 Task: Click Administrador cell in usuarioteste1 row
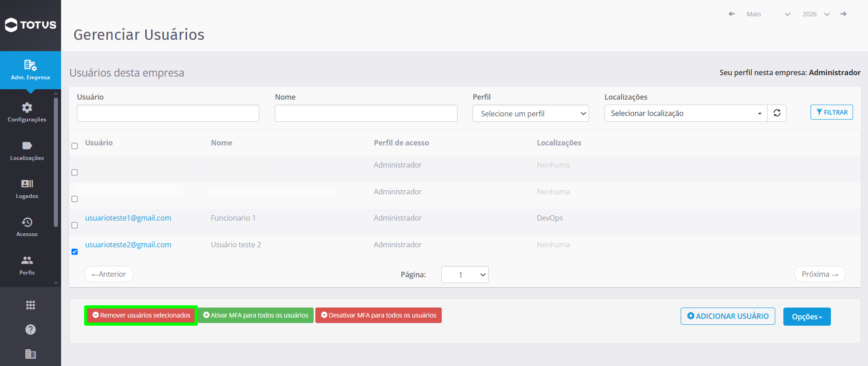point(398,218)
